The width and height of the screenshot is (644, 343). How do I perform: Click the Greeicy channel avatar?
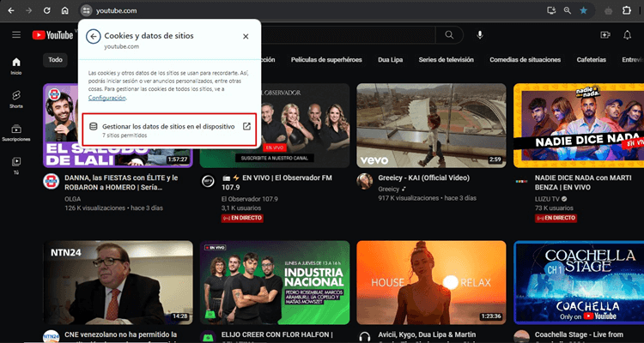[x=364, y=181]
